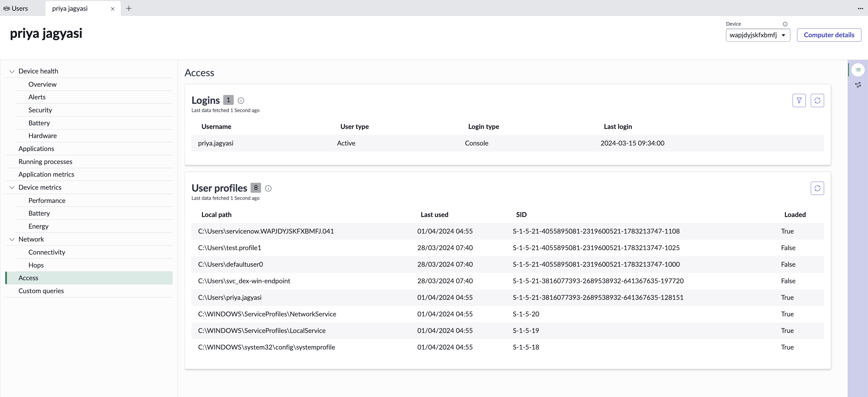The width and height of the screenshot is (868, 397).
Task: Sort by Local path column header
Action: pyautogui.click(x=216, y=215)
